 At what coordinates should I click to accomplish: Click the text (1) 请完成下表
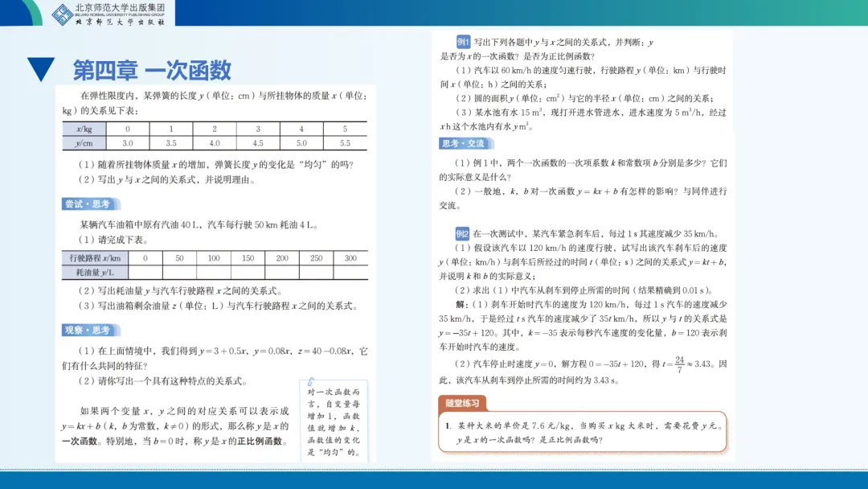pyautogui.click(x=113, y=240)
